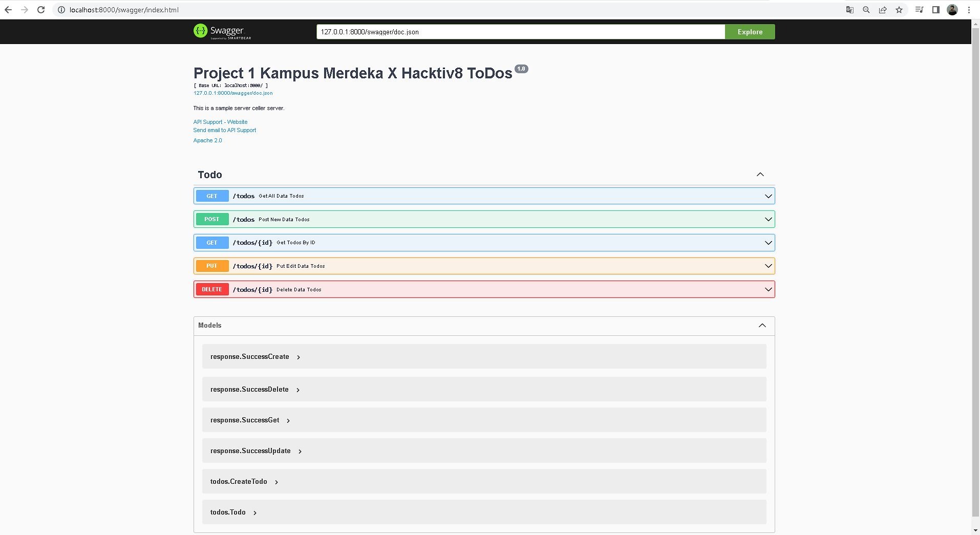Open the browser side panel icon

[935, 9]
